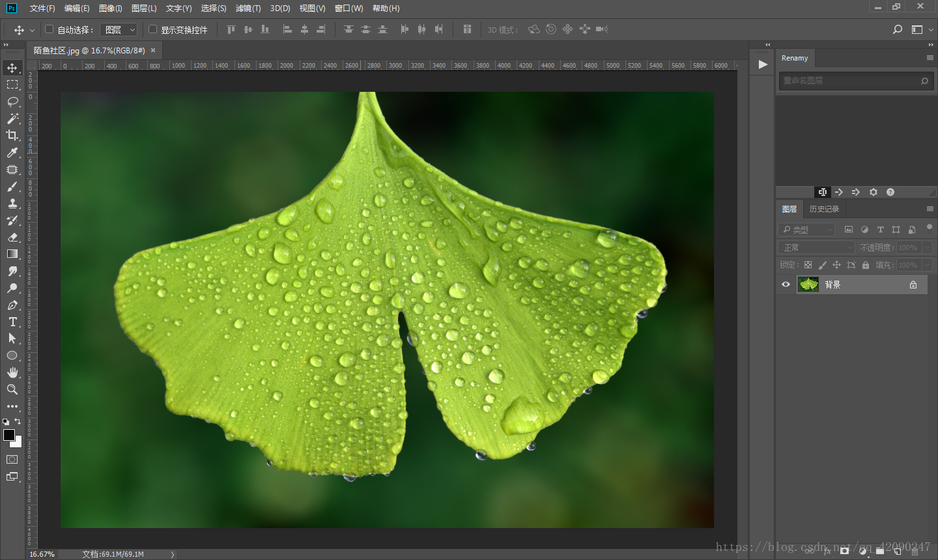This screenshot has height=560, width=938.
Task: Select the Lasso tool
Action: tap(12, 102)
